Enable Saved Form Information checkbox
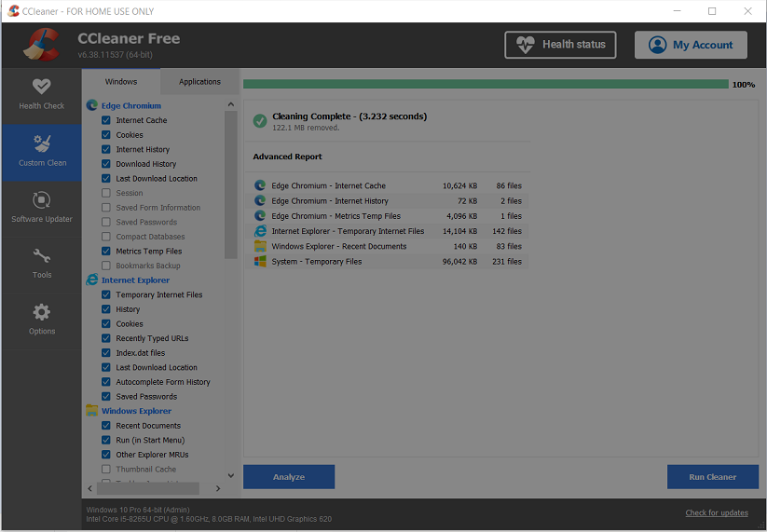The width and height of the screenshot is (767, 532). (x=106, y=208)
